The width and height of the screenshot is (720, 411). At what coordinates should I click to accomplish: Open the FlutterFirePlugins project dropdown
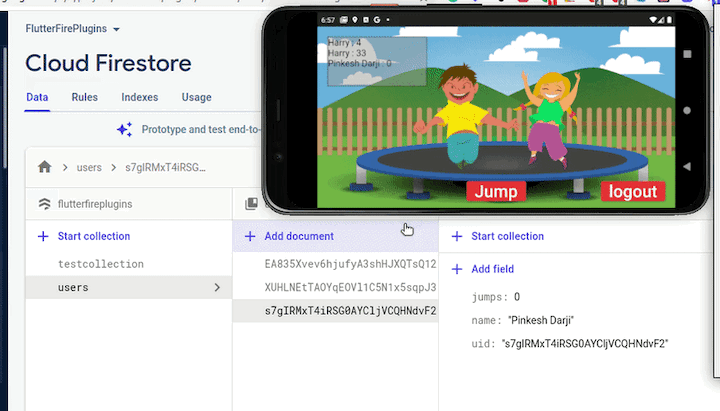click(73, 29)
